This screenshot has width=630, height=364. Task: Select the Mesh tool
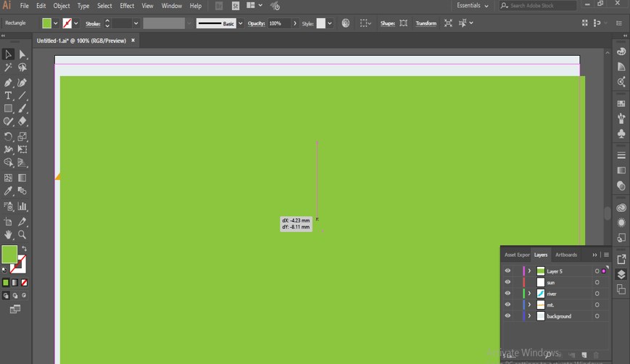(8, 178)
